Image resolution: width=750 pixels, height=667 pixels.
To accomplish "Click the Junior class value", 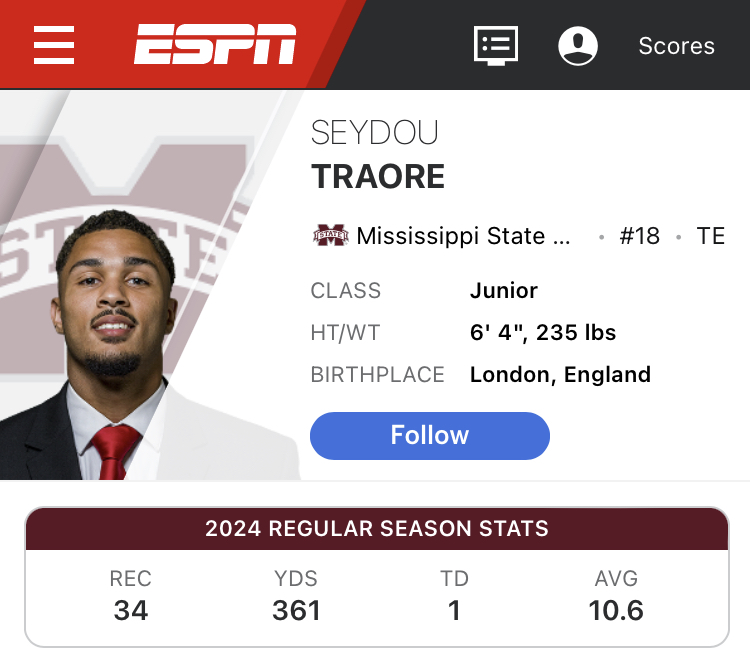I will click(504, 290).
